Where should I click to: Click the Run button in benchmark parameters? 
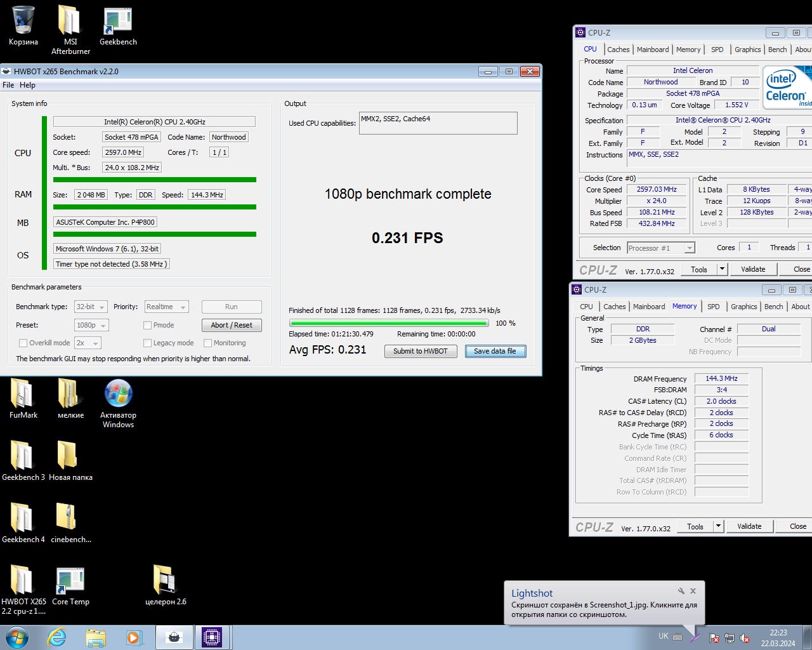(232, 307)
